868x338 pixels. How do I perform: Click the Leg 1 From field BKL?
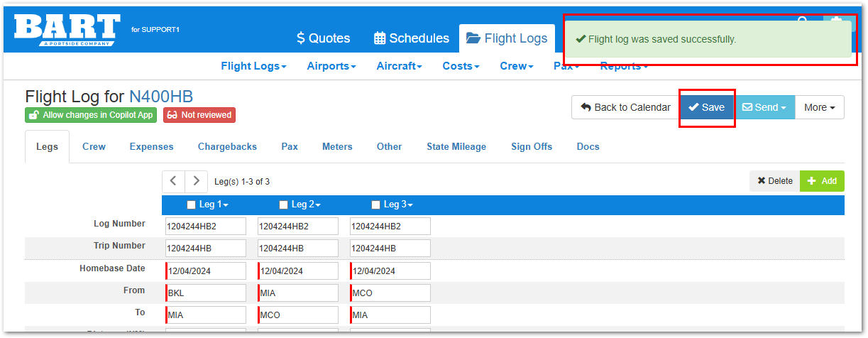[206, 293]
